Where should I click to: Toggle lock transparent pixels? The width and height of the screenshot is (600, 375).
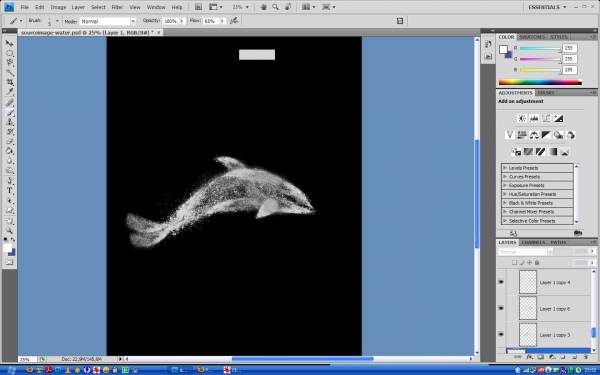(515, 262)
